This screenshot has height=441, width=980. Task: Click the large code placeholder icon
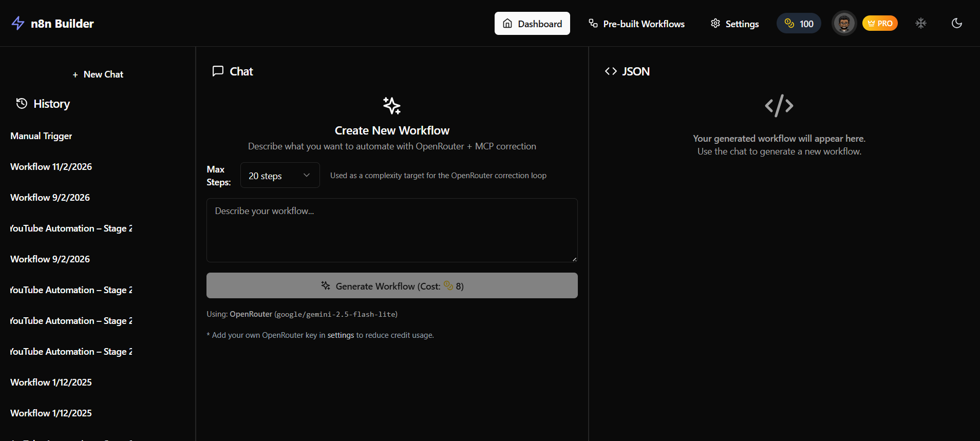[x=779, y=106]
